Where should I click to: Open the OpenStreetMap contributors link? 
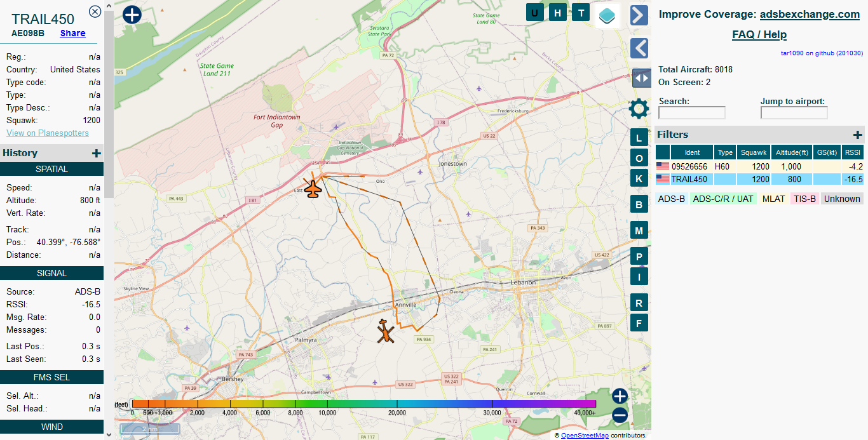click(585, 436)
